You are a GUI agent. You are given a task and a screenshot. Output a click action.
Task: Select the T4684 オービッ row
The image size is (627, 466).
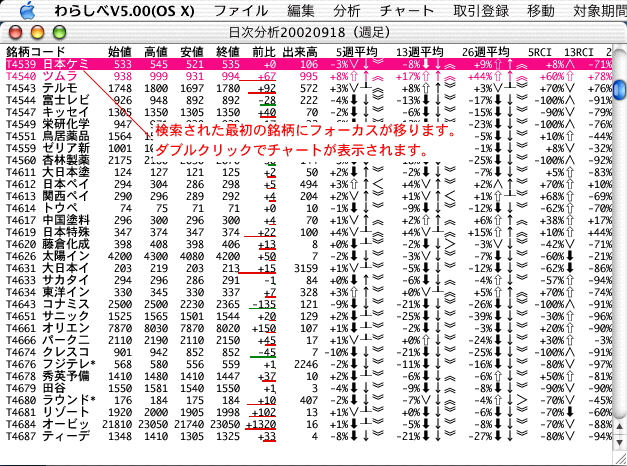pyautogui.click(x=309, y=424)
